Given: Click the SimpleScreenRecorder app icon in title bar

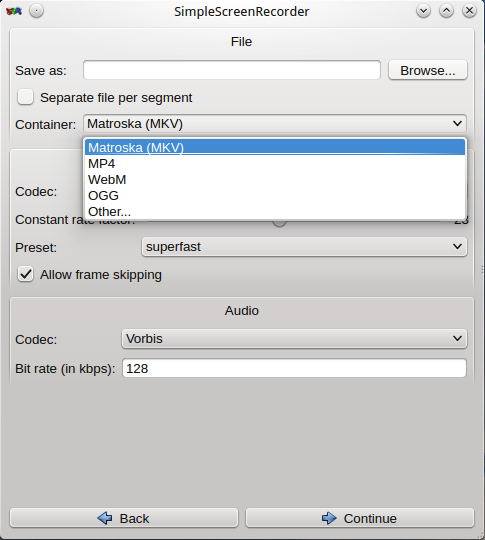Looking at the screenshot, I should [x=14, y=11].
